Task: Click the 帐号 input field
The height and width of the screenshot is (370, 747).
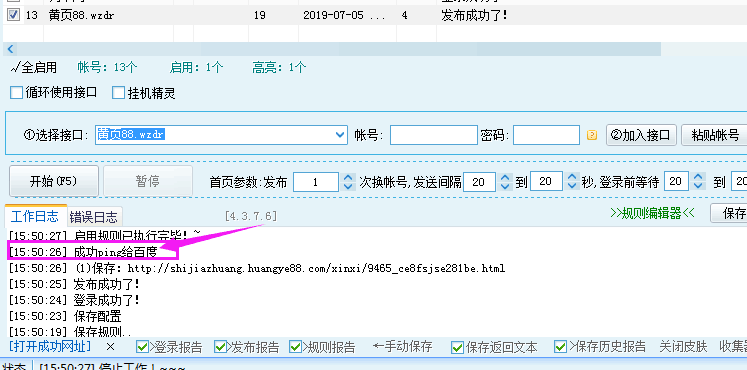Action: click(x=434, y=135)
